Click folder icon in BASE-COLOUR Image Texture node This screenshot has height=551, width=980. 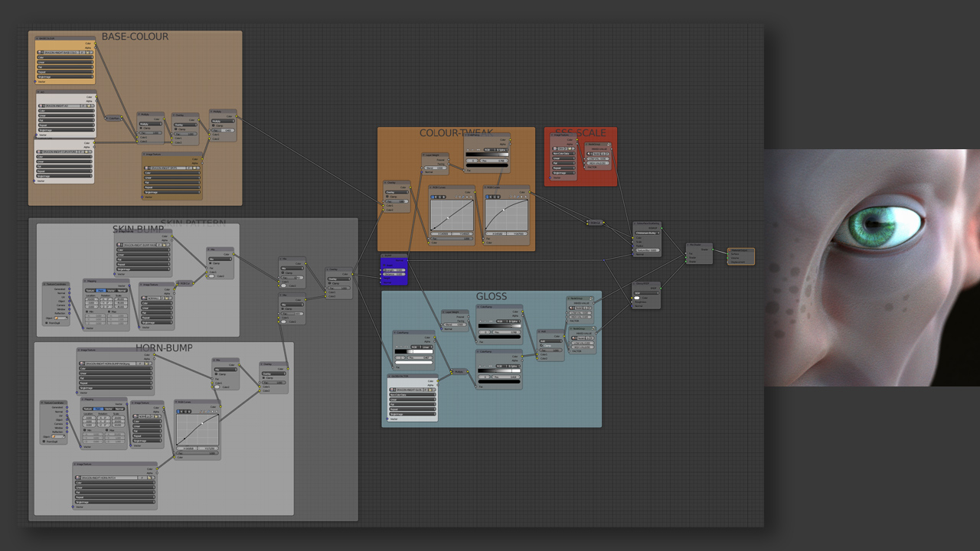pos(194,168)
